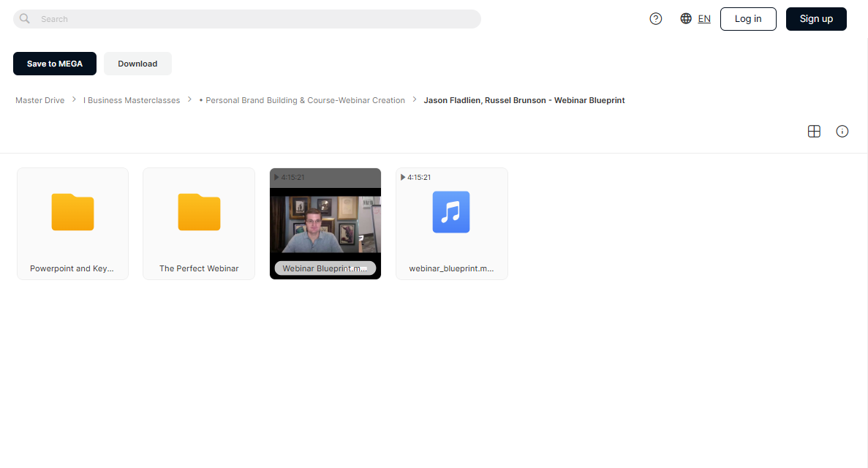Open the Webinar Blueprint video thumbnail
The image size is (868, 468).
point(325,224)
